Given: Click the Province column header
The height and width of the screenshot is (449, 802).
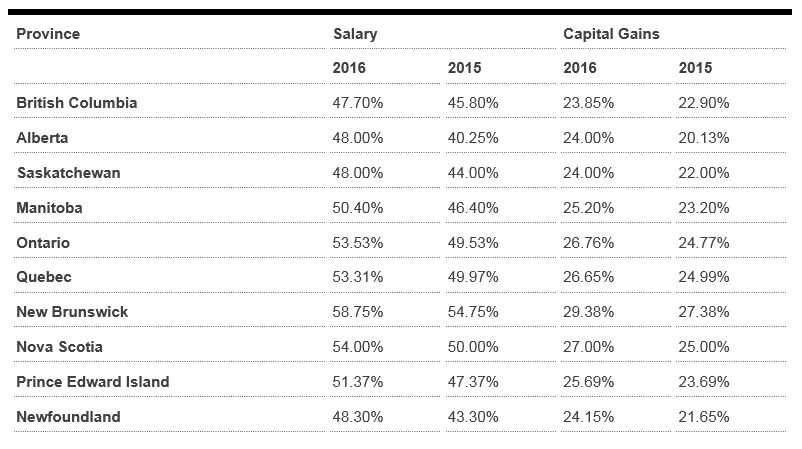Looking at the screenshot, I should (48, 34).
